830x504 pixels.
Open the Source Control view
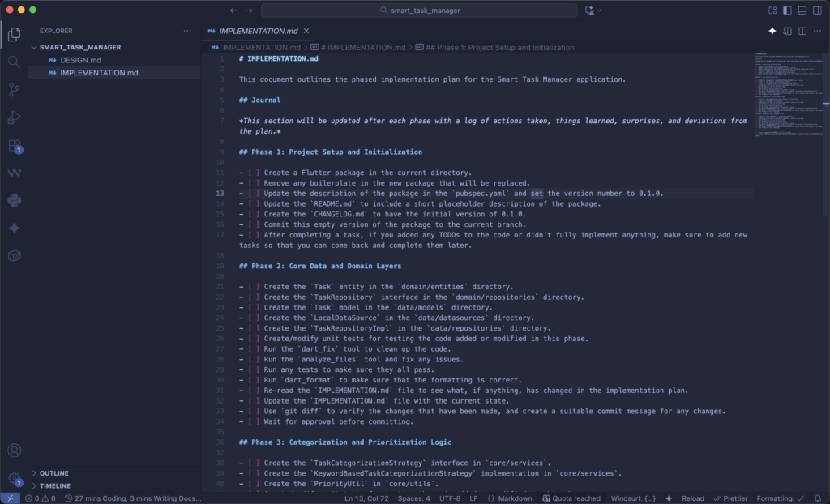click(14, 90)
